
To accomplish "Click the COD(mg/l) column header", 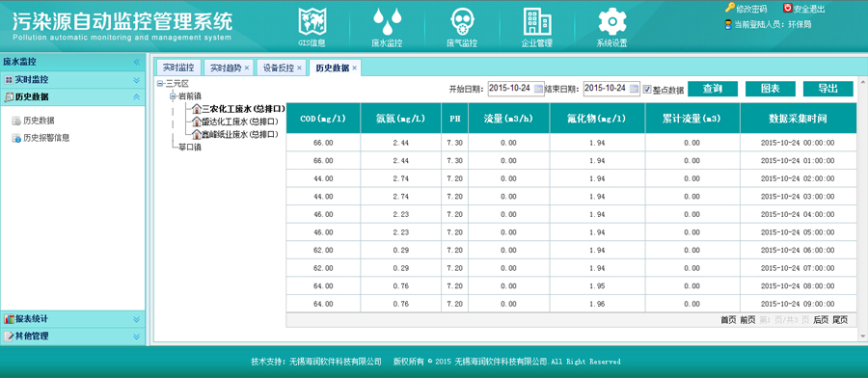I will [323, 119].
